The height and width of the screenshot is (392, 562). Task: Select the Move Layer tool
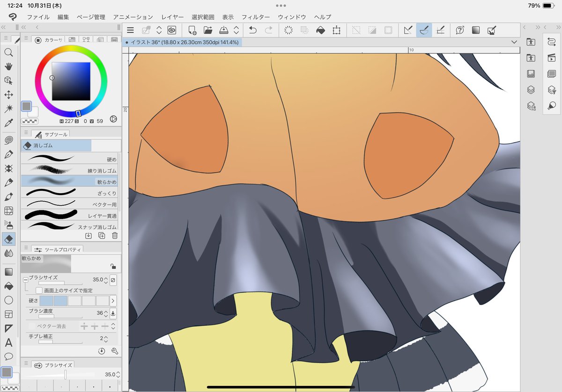click(8, 94)
